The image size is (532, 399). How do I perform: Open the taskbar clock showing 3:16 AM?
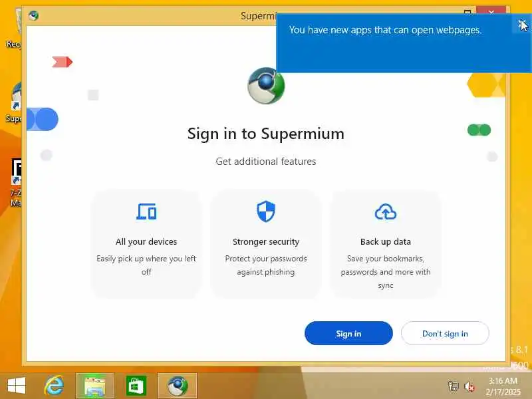(x=503, y=386)
